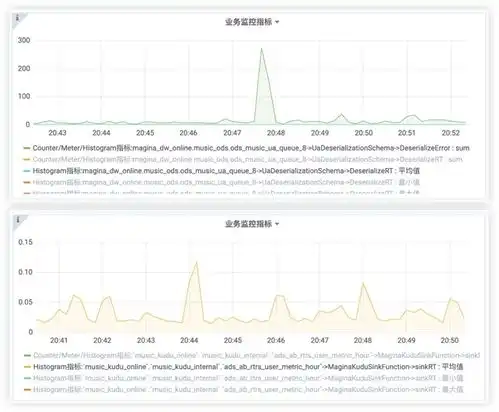Click the orange color line beside sinkRT : 最大值
499x412 pixels.
28,390
